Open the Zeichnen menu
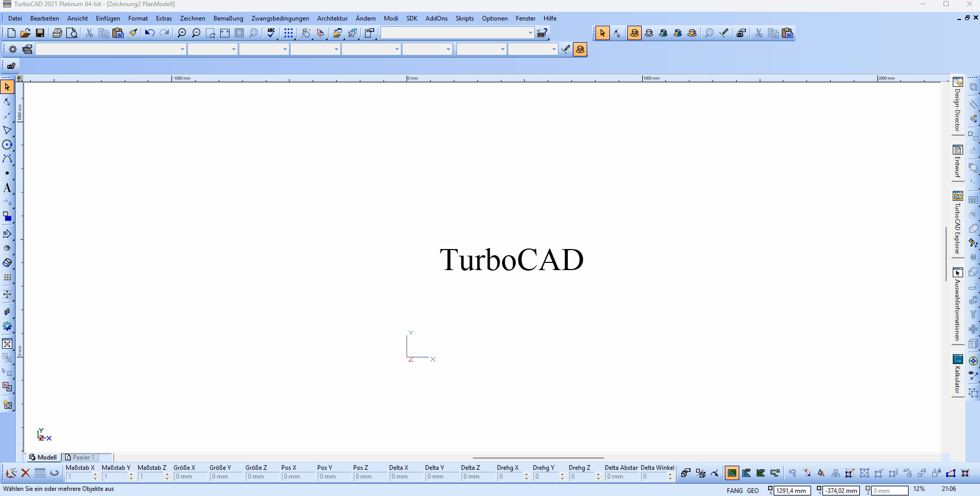Viewport: 980px width, 496px height. tap(193, 18)
